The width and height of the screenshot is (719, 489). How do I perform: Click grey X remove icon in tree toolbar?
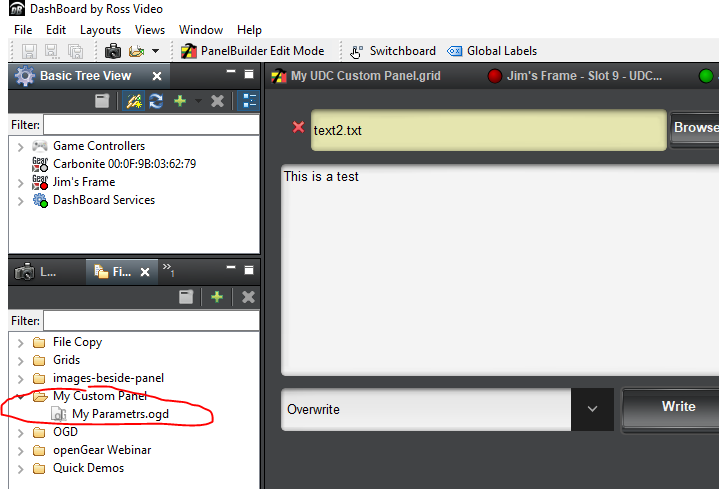tap(217, 101)
